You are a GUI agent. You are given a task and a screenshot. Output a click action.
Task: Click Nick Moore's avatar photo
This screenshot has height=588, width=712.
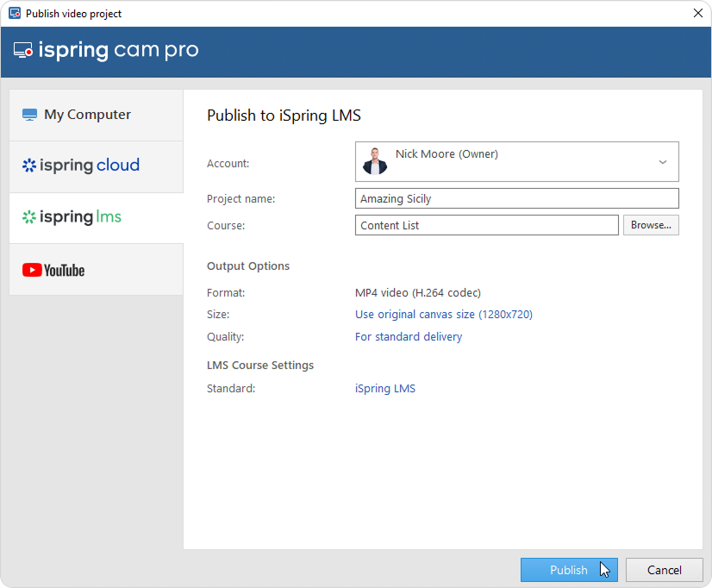375,161
